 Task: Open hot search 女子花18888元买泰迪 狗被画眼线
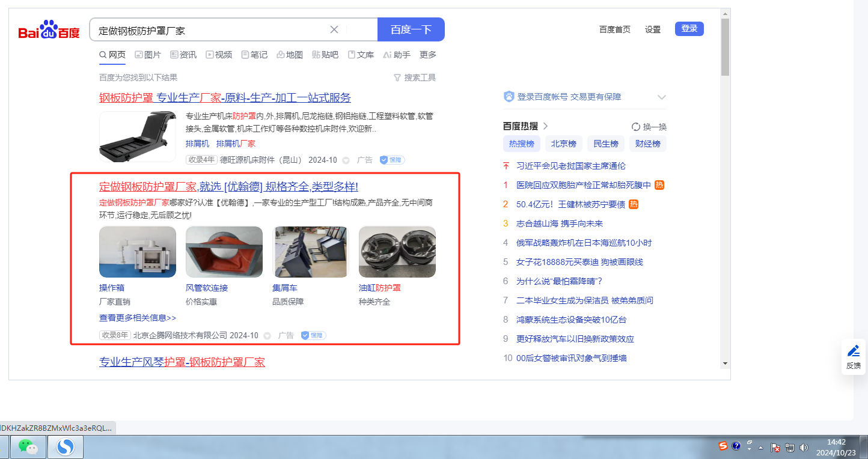(x=579, y=262)
